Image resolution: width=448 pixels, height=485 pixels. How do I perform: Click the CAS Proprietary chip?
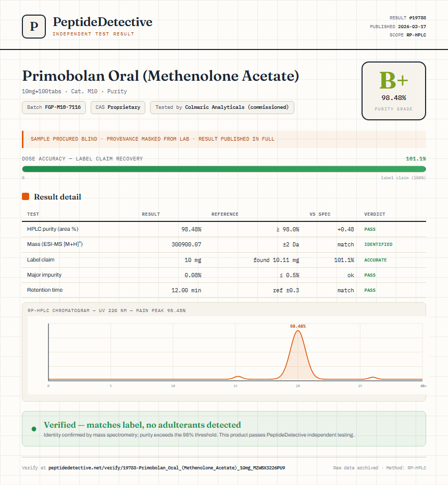[118, 107]
